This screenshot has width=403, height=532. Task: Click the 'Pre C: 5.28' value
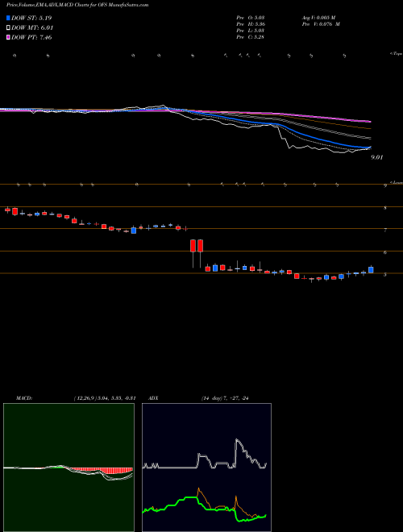pyautogui.click(x=251, y=37)
